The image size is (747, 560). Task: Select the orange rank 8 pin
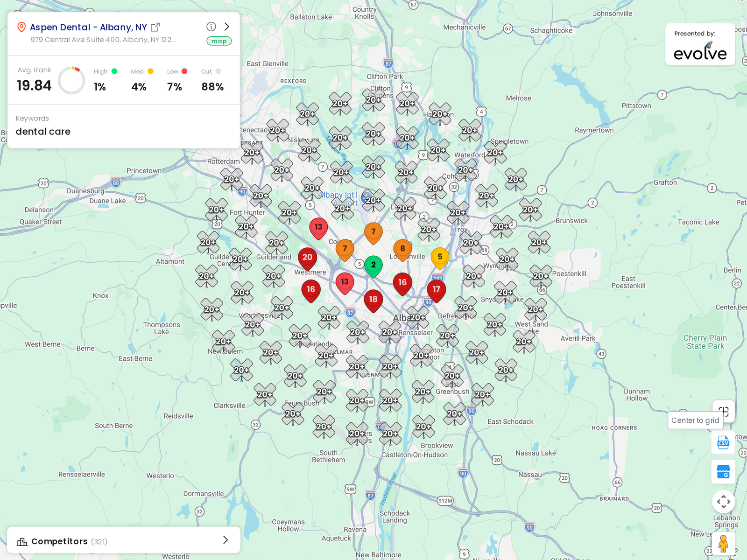click(x=402, y=251)
